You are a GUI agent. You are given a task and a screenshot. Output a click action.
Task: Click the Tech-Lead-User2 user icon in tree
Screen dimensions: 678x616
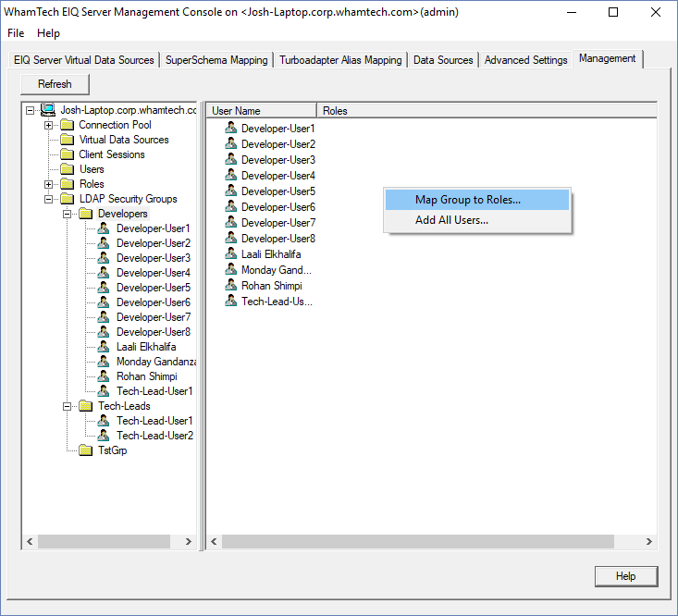(x=105, y=436)
